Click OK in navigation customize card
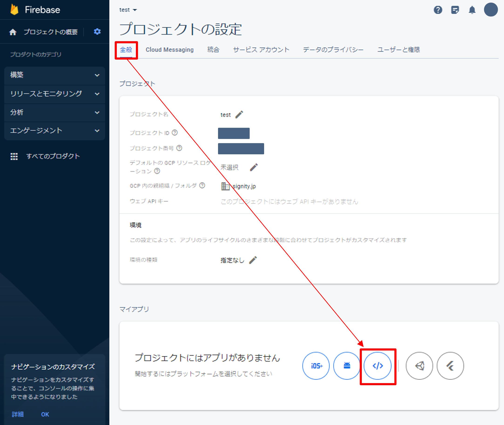Viewport: 504px width, 425px height. coord(45,414)
